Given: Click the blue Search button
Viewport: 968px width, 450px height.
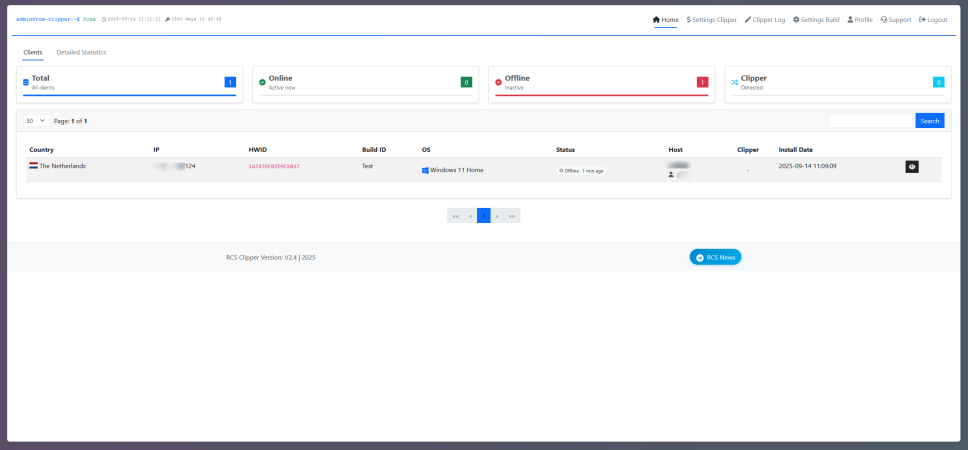Looking at the screenshot, I should [x=930, y=121].
